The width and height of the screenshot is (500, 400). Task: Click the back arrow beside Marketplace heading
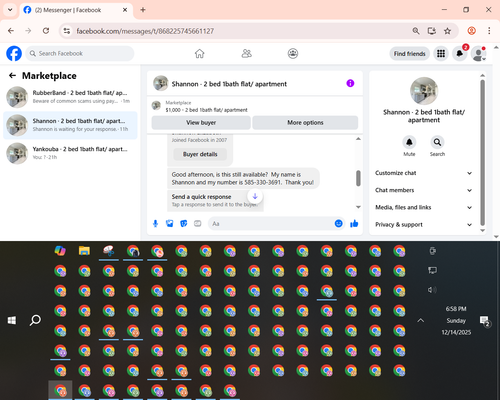tap(12, 76)
